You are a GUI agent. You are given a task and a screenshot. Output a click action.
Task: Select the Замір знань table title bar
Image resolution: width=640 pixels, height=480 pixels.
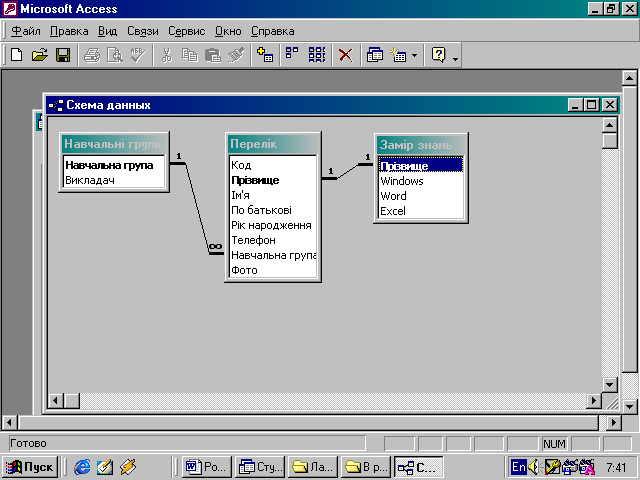pos(421,144)
